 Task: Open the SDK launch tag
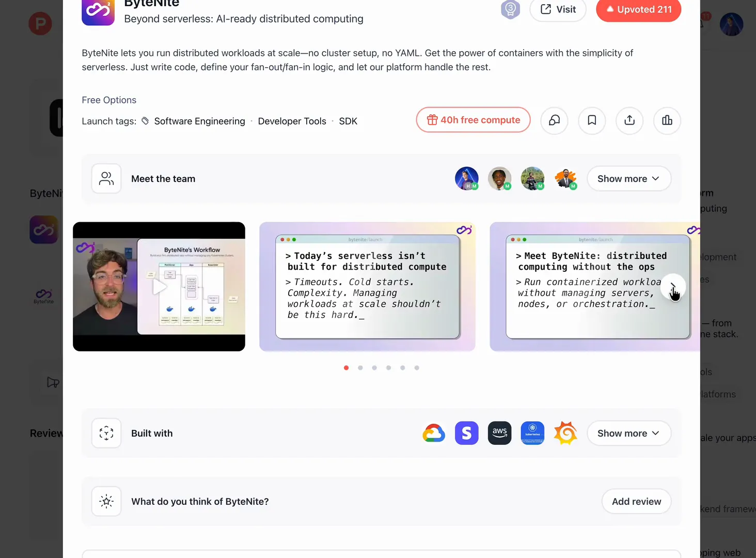point(348,121)
